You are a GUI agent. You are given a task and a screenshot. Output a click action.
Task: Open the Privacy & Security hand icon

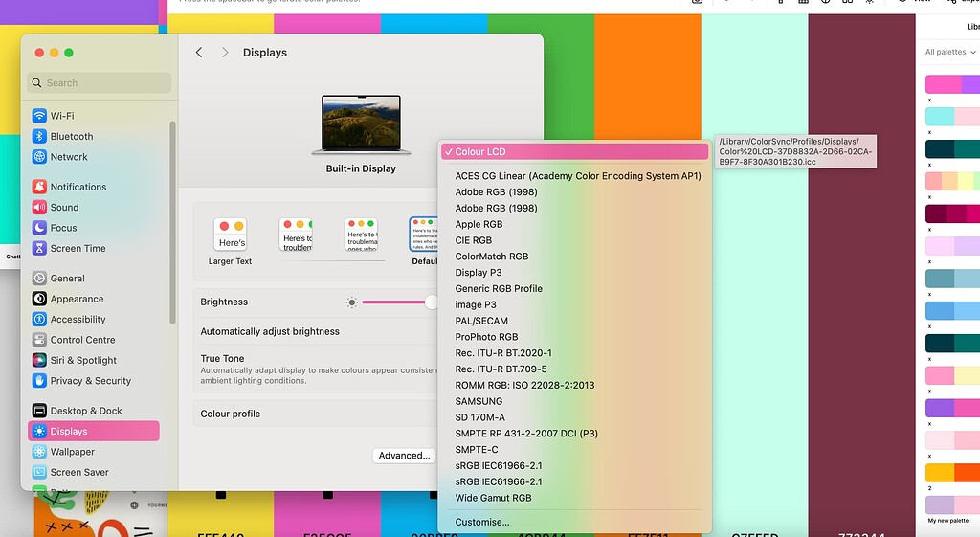tap(39, 381)
